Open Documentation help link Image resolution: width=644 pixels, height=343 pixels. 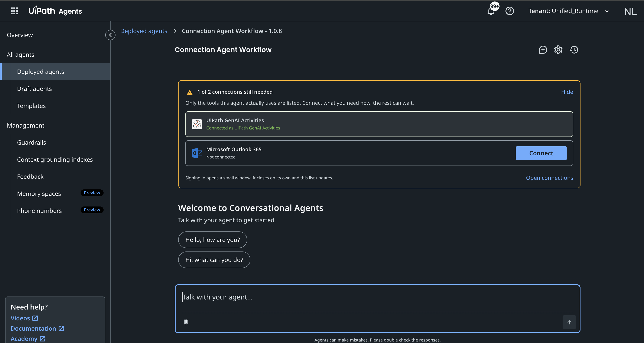point(38,328)
